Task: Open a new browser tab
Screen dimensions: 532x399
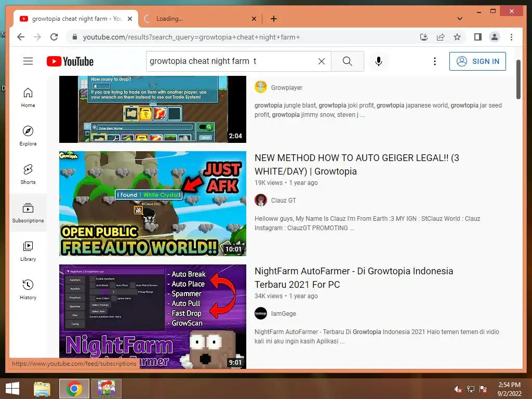Action: (x=273, y=19)
